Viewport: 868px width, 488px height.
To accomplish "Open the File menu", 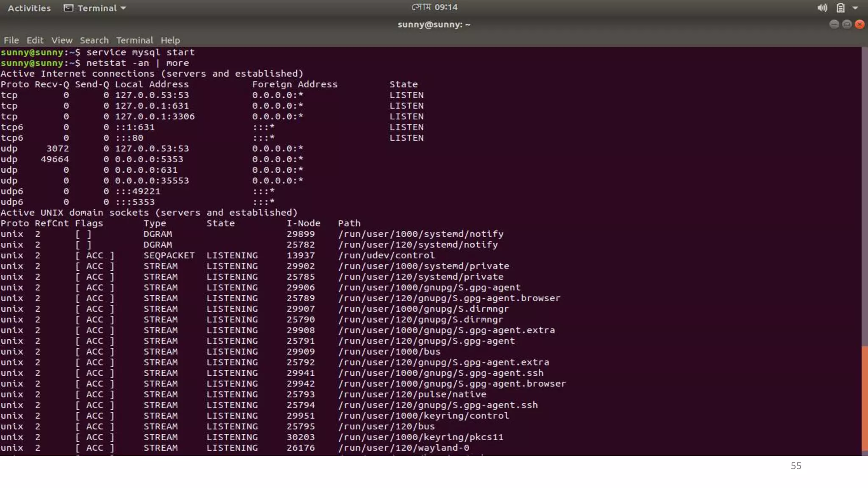I will point(11,40).
